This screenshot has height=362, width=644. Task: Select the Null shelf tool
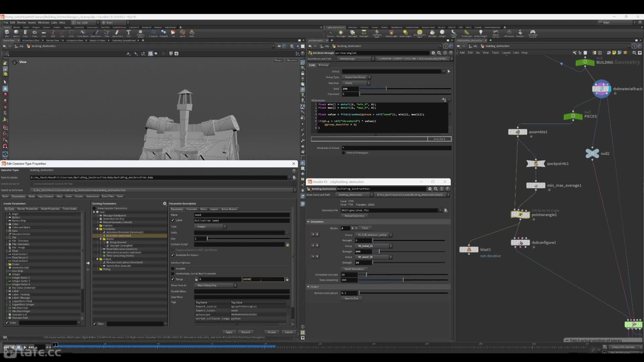click(53, 33)
